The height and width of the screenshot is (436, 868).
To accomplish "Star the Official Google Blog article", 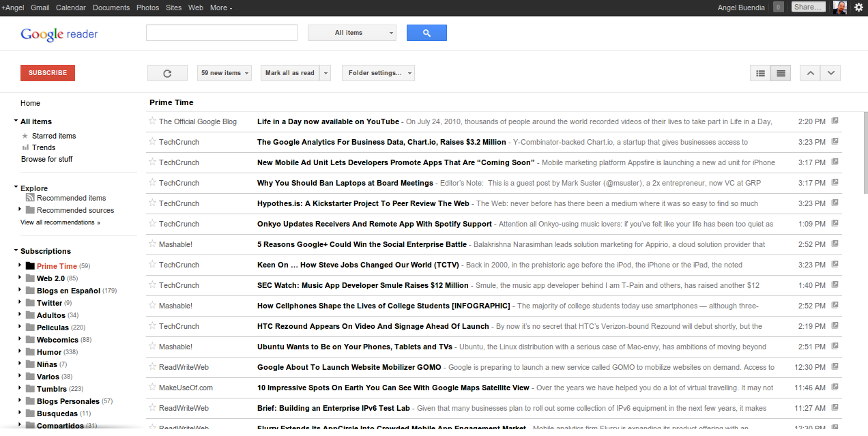I will [x=152, y=121].
